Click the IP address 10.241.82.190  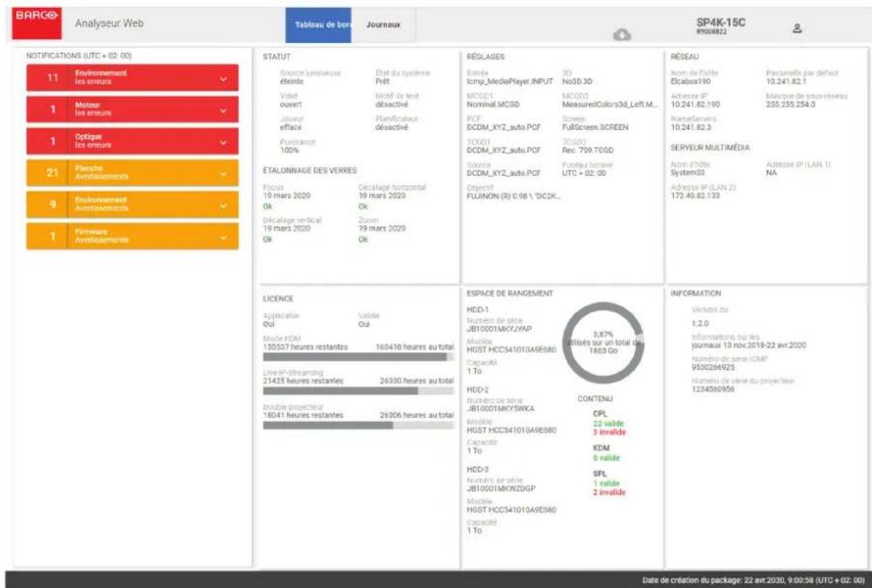(695, 105)
